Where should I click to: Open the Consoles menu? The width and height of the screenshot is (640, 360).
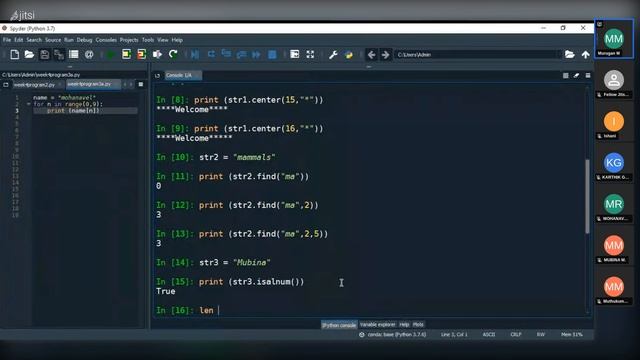tap(106, 40)
